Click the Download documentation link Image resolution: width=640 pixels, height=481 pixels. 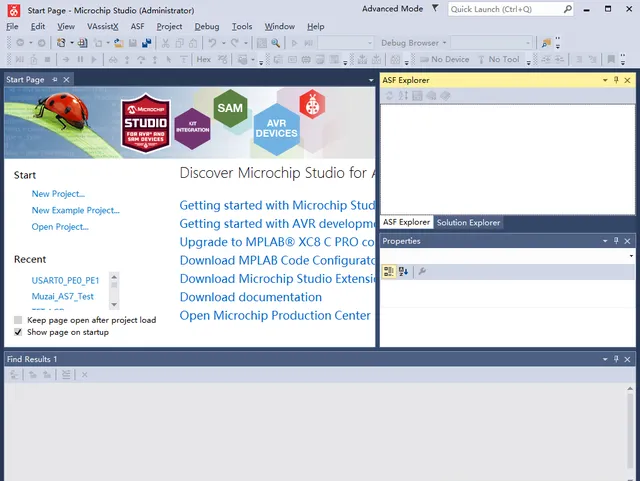251,297
